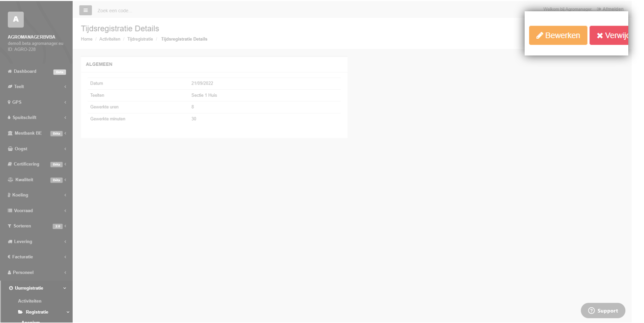Screen dimensions: 644x323
Task: Click the company avatar letter A
Action: point(16,19)
